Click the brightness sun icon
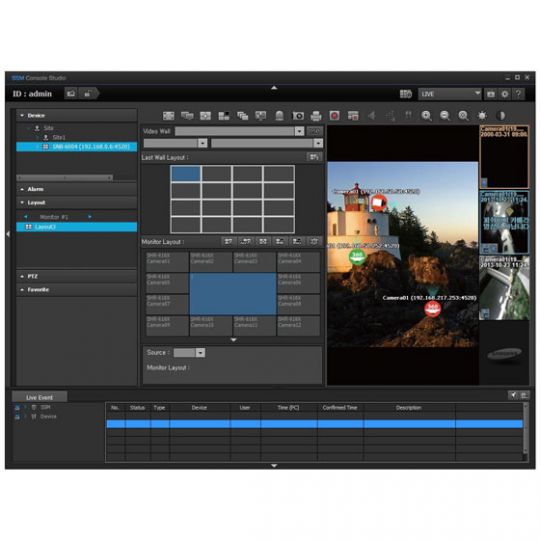Viewport: 540px width, 540px height. [482, 116]
